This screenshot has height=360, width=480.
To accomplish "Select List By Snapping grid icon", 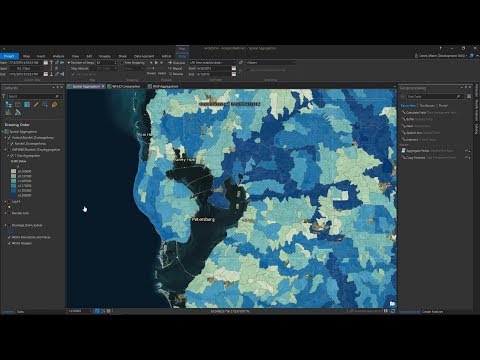I will click(45, 105).
